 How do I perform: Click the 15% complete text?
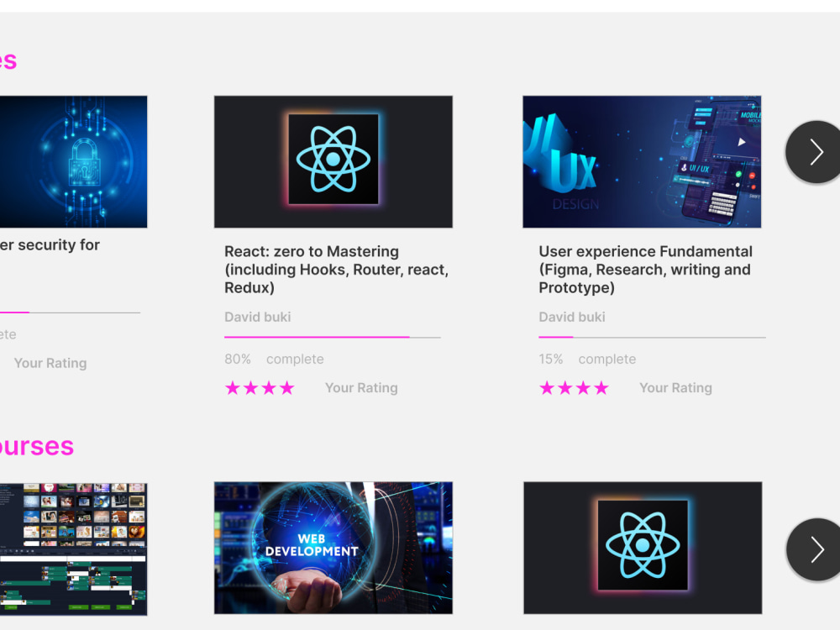(x=587, y=359)
